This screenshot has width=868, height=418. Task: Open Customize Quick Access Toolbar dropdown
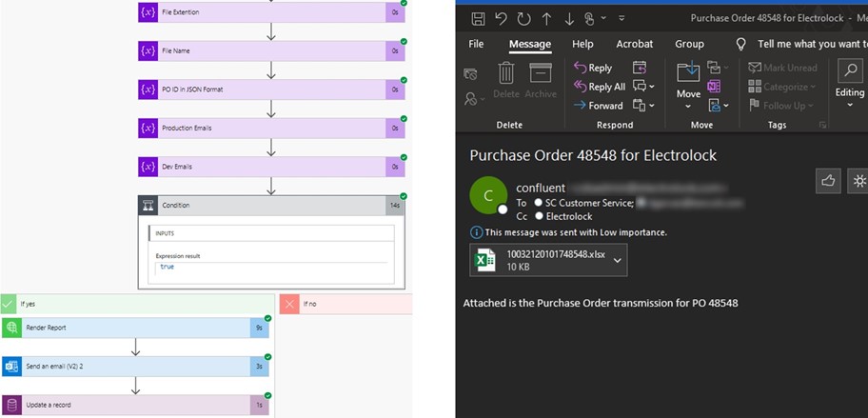[x=621, y=18]
